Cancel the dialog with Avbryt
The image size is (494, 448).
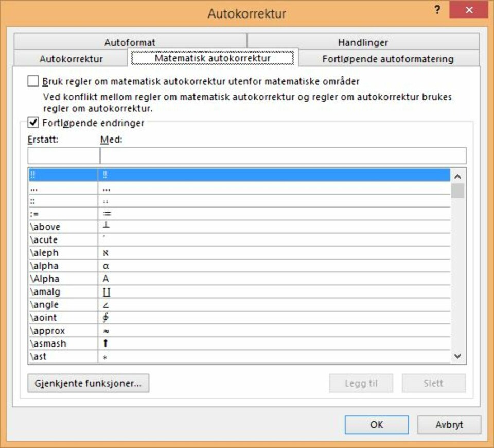point(449,425)
